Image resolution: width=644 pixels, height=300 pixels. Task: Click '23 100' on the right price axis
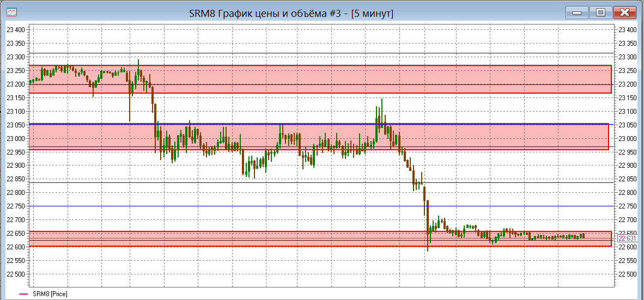[627, 111]
